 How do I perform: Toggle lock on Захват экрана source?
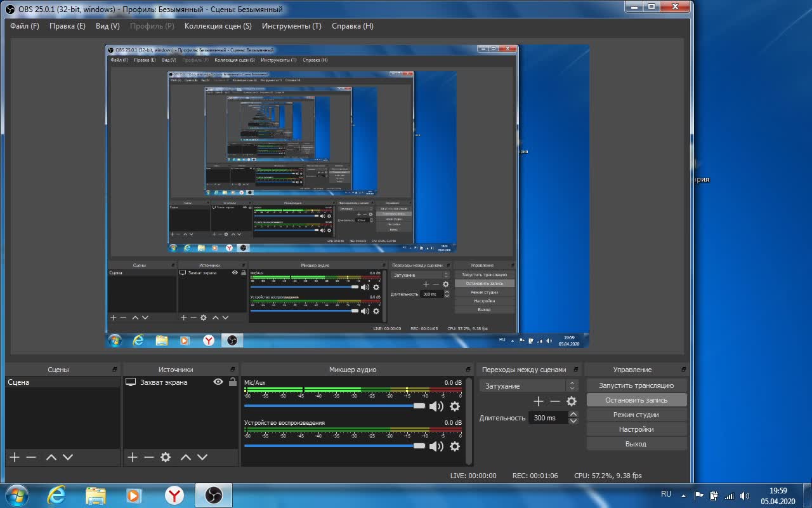pos(233,382)
